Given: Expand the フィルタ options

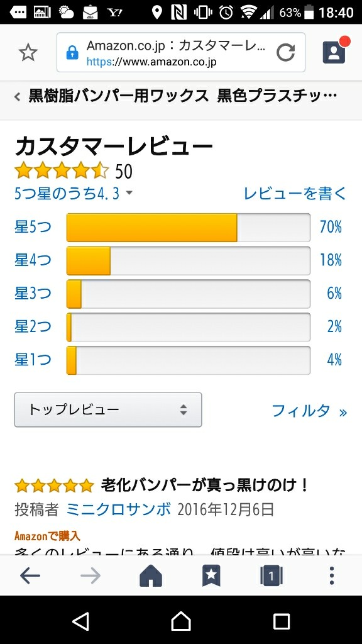Looking at the screenshot, I should 309,411.
